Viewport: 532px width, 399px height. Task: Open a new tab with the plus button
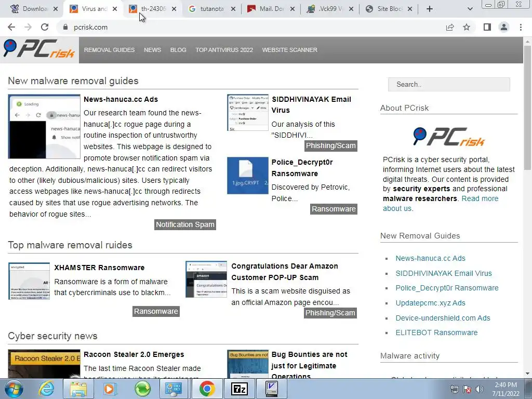click(430, 9)
